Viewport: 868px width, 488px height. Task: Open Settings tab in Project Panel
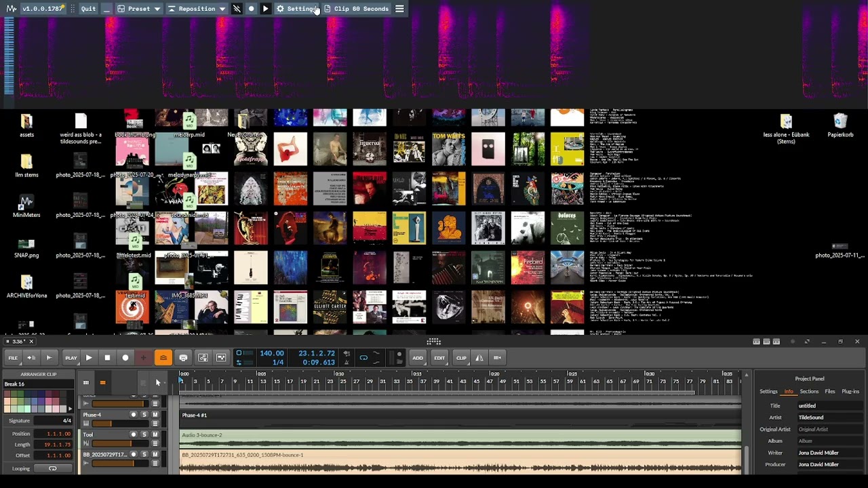point(768,392)
